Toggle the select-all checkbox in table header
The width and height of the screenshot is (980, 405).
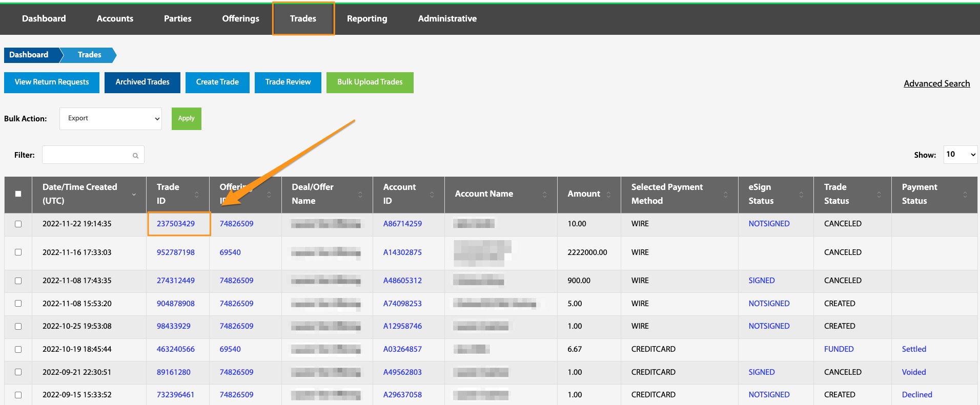coord(18,194)
